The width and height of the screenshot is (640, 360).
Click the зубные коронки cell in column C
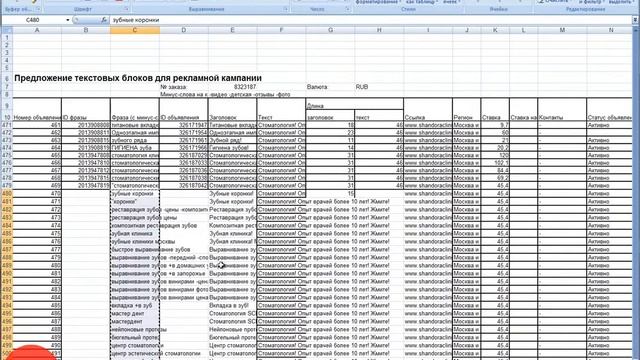135,193
